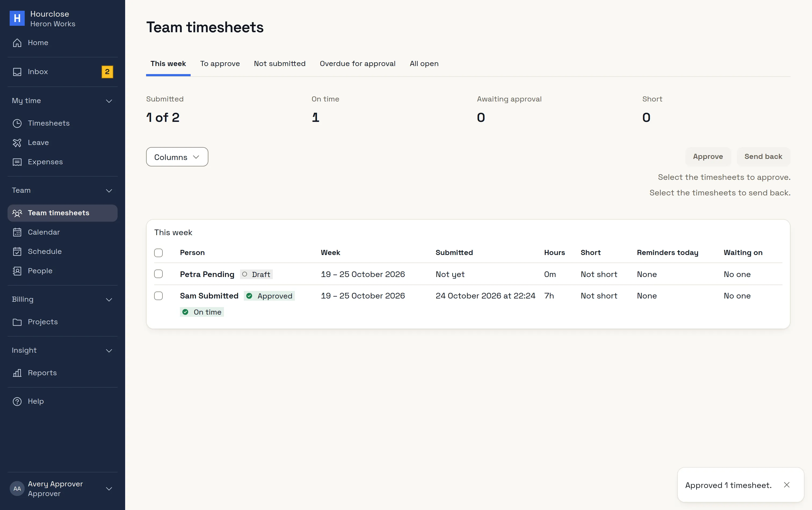The image size is (812, 510).
Task: Select Sam Submitted's row checkbox
Action: 158,296
